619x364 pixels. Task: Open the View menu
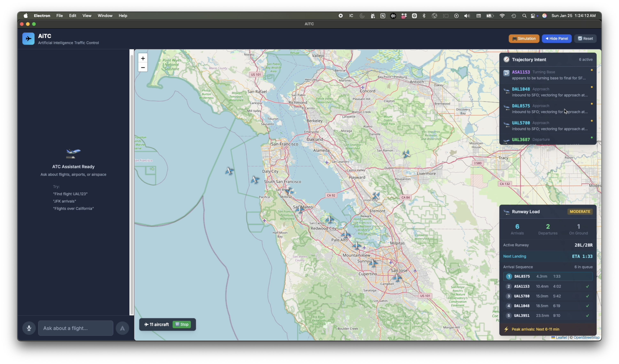click(87, 16)
